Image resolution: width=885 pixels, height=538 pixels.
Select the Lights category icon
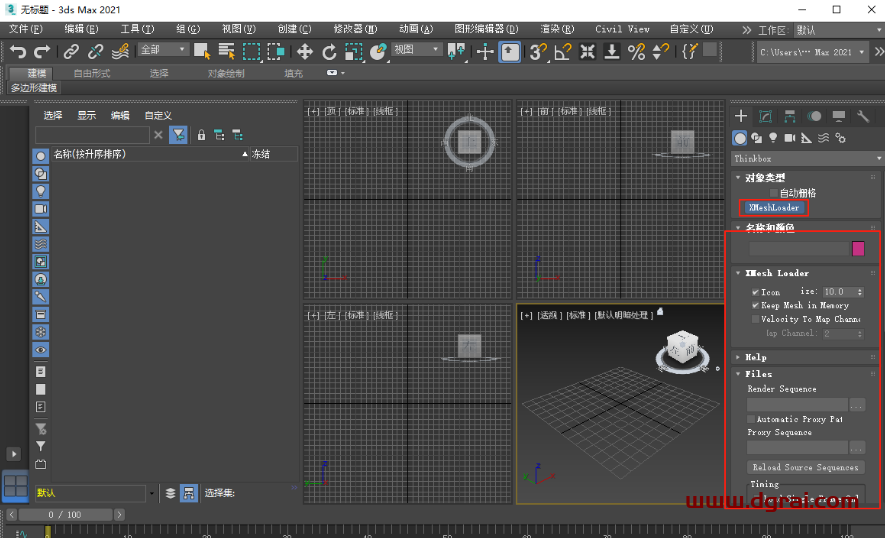pyautogui.click(x=773, y=138)
